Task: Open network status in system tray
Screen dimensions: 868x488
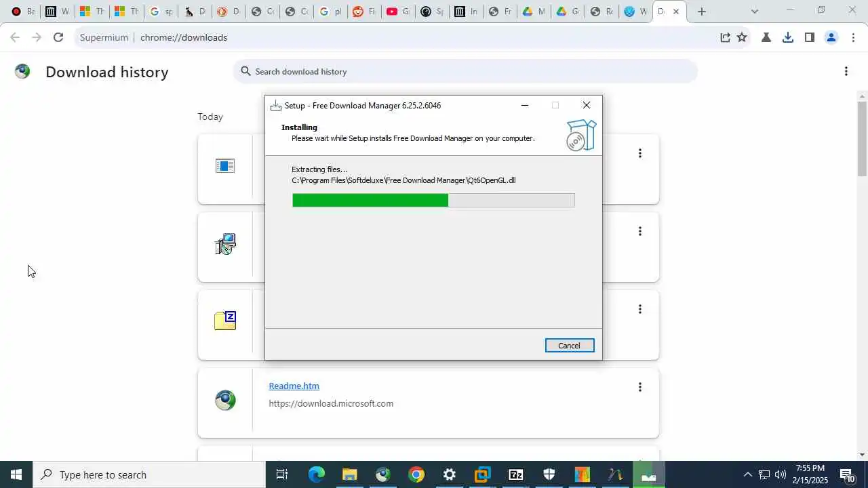Action: pyautogui.click(x=764, y=474)
